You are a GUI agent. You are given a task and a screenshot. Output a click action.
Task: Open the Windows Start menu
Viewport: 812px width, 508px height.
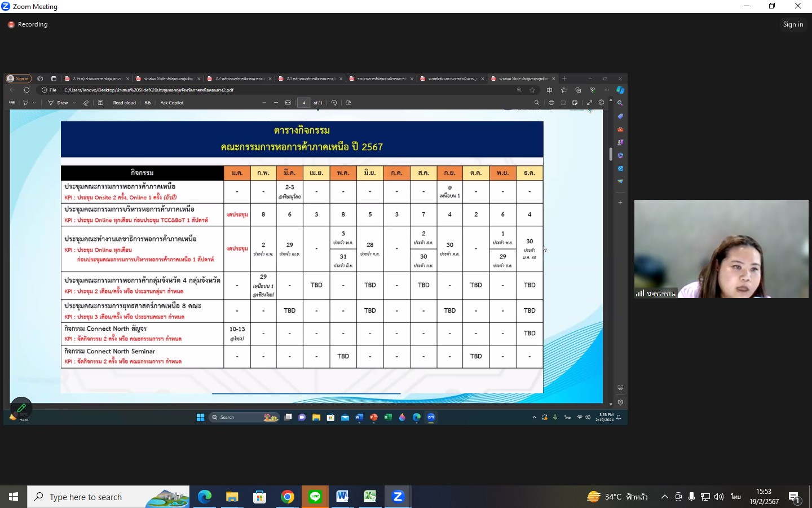click(14, 497)
